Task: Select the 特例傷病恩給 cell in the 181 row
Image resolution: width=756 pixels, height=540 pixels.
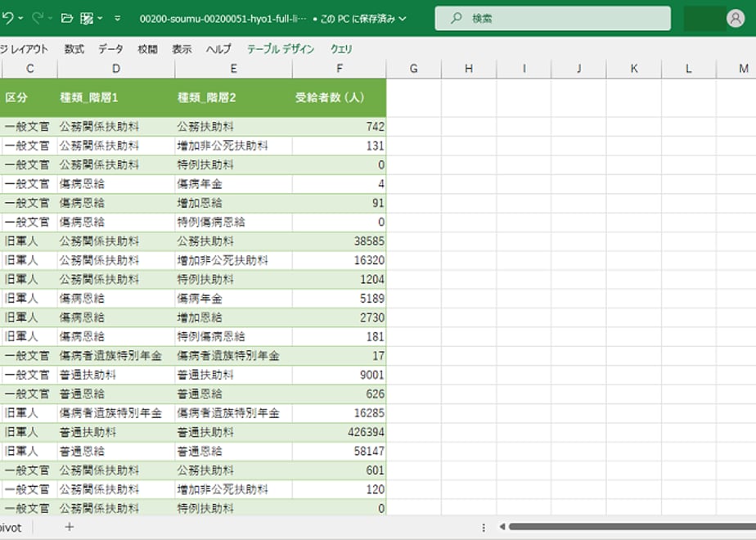Action: point(233,336)
